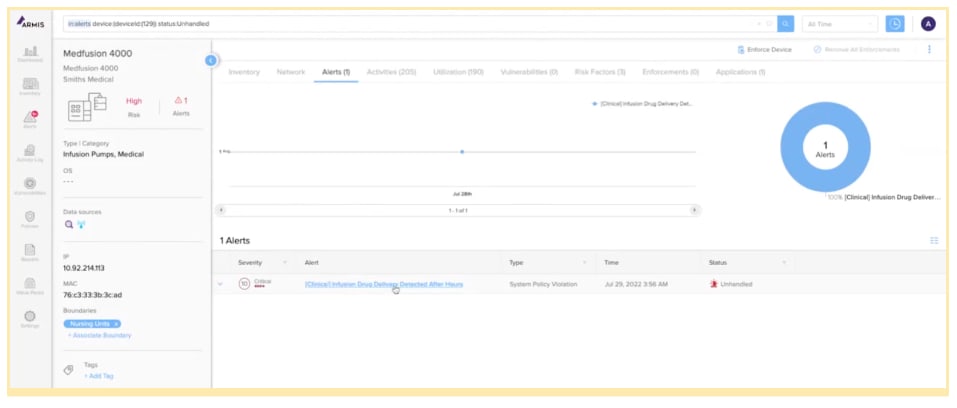
Task: Page chart right with arrow button
Action: (x=694, y=210)
